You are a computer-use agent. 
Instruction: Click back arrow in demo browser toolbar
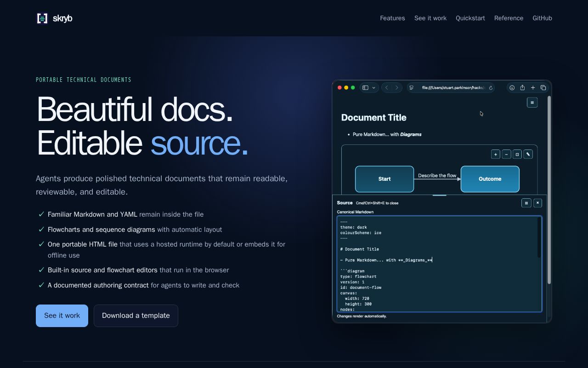(x=387, y=88)
